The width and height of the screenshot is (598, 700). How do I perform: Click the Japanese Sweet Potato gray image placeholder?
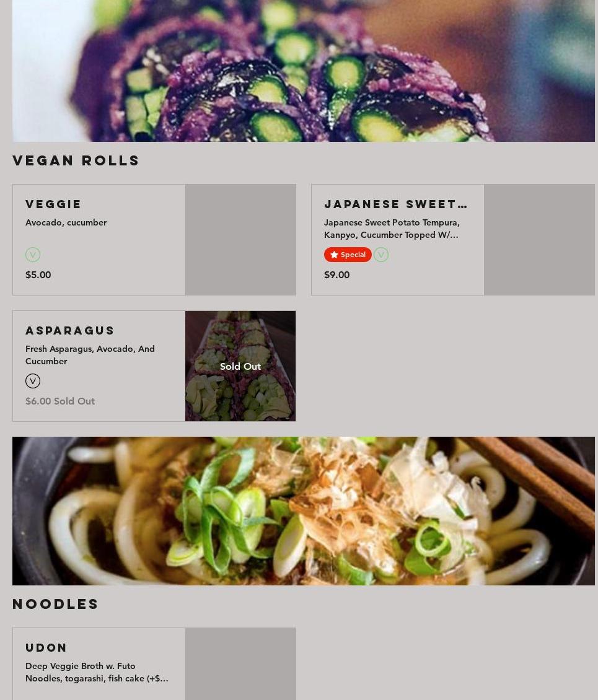[x=539, y=240]
